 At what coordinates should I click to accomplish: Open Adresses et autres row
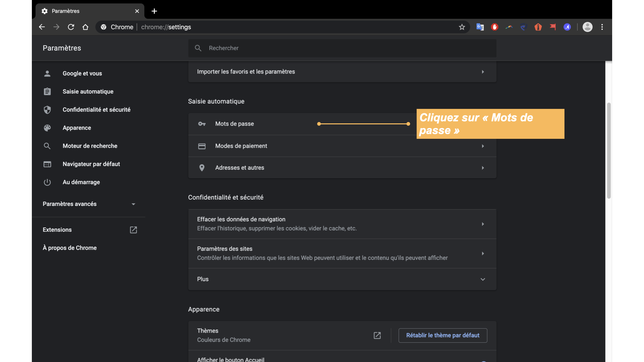pyautogui.click(x=342, y=168)
